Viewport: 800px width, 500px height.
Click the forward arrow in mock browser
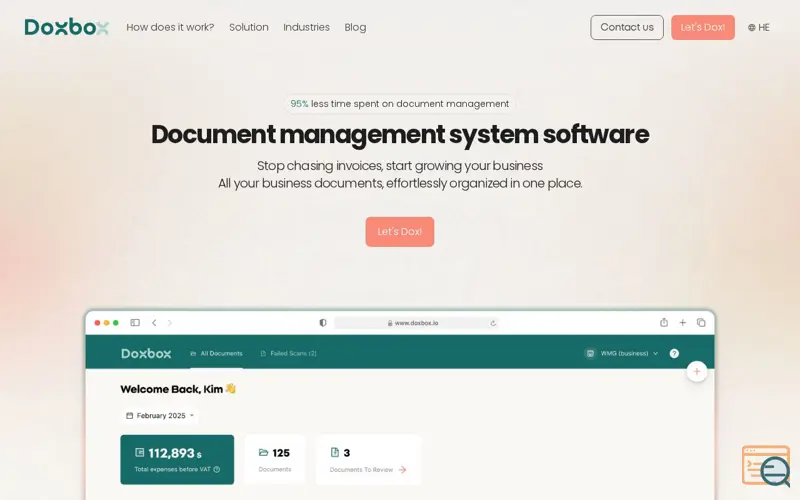[x=170, y=322]
